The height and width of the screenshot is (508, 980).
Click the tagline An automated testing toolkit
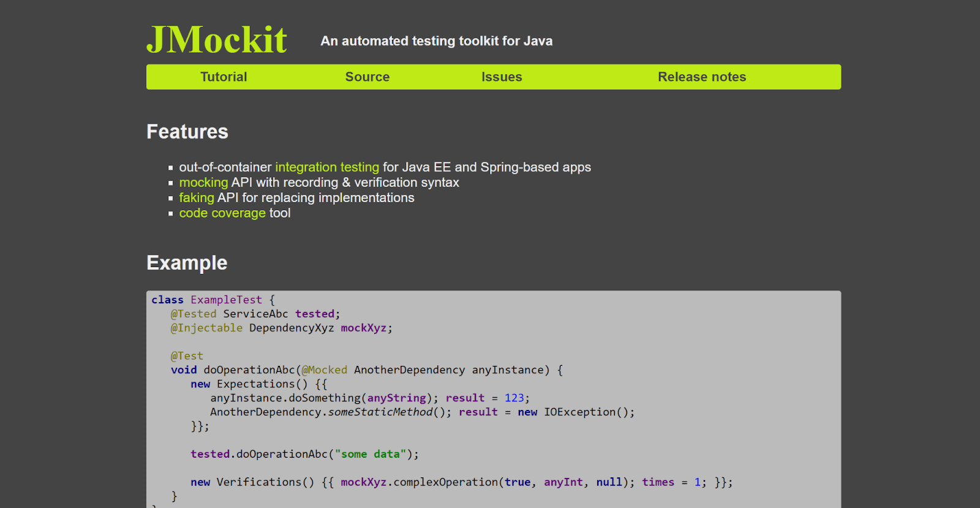pyautogui.click(x=437, y=41)
